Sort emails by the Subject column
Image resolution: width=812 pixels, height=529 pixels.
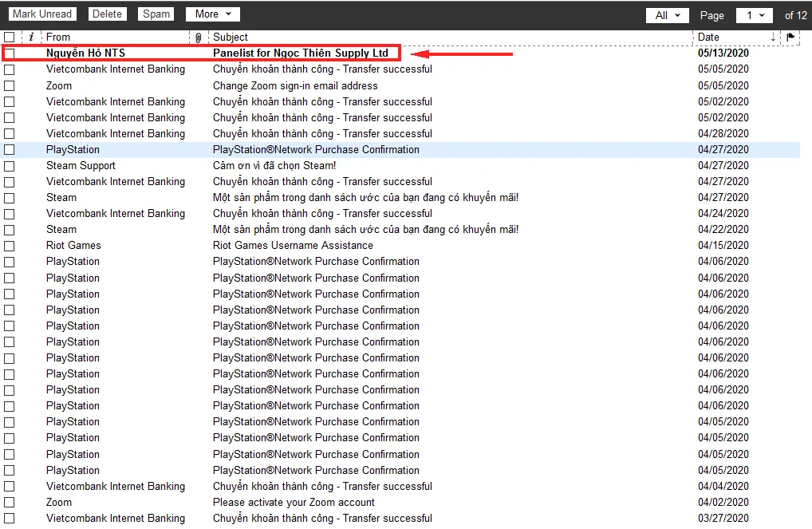pos(231,37)
